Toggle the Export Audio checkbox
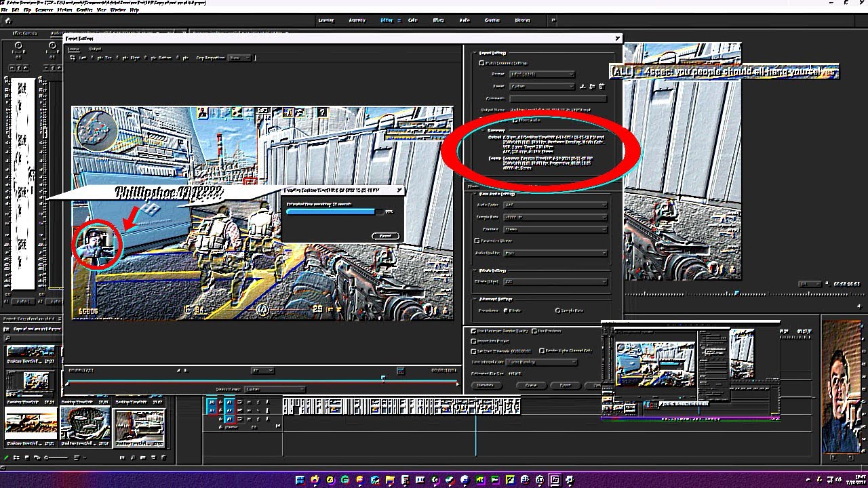The width and height of the screenshot is (868, 488). [x=515, y=121]
